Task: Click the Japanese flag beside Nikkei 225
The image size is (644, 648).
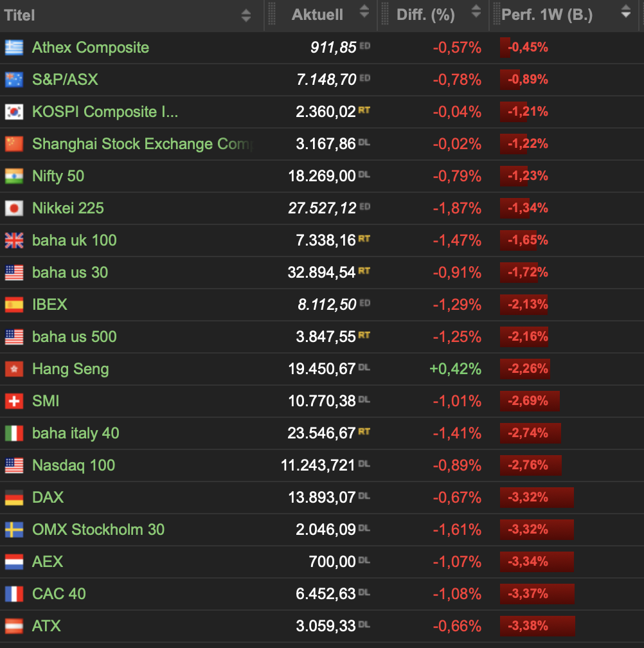Action: [x=14, y=208]
